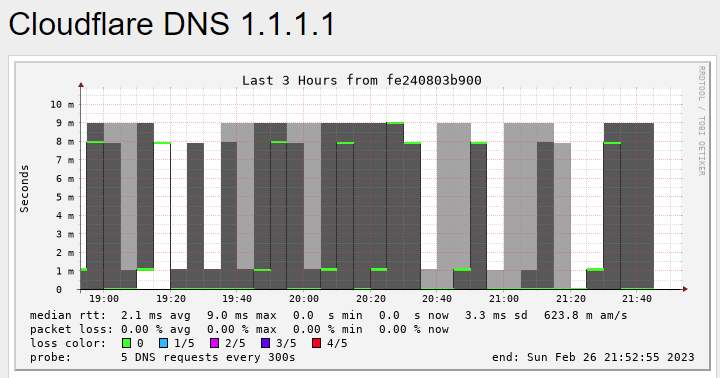
Task: Click the 19:40 time axis label
Action: (237, 299)
